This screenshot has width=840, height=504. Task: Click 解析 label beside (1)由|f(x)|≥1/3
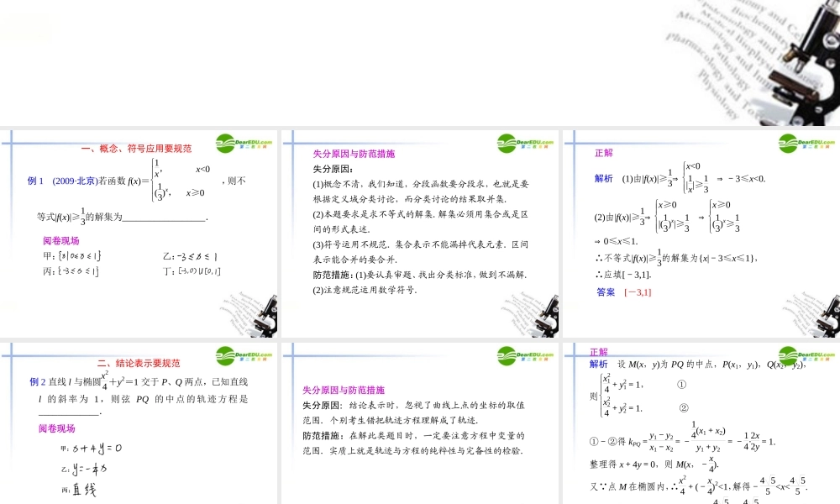604,178
